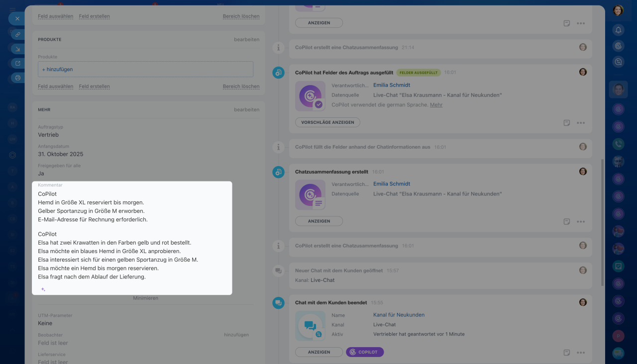Click the author avatar on 'Felder des Auftrags ausgefüllt' entry
Screen dimensions: 637x364
[x=583, y=72]
